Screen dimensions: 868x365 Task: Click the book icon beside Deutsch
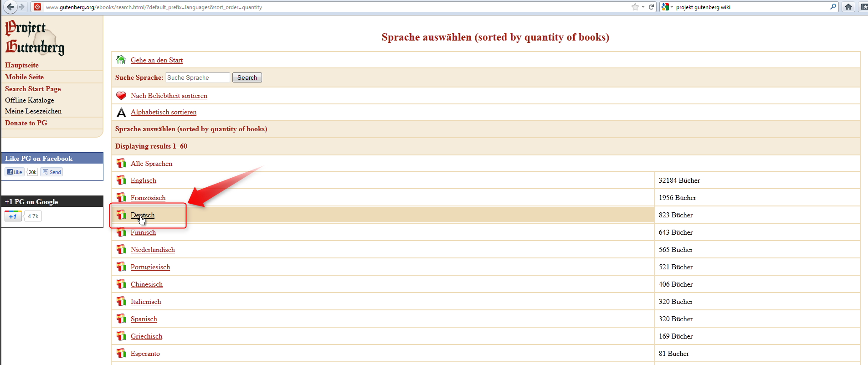pos(121,215)
